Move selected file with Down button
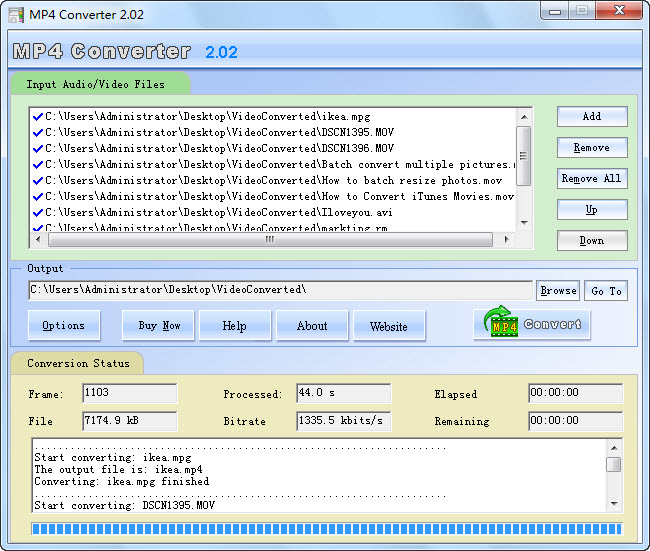650x551 pixels. (592, 241)
